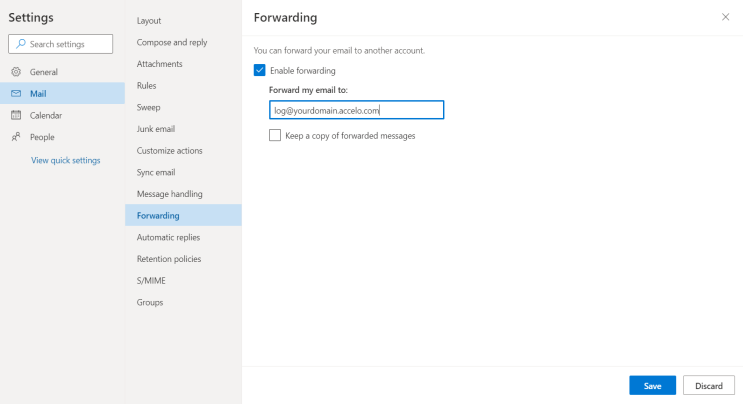Discard the forwarding changes
Image resolution: width=743 pixels, height=404 pixels.
click(x=708, y=385)
